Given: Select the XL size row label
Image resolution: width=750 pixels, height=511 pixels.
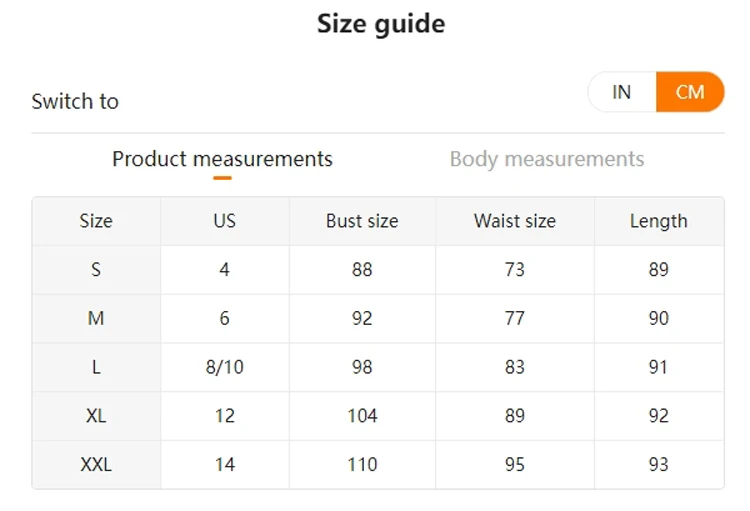Looking at the screenshot, I should point(96,416).
